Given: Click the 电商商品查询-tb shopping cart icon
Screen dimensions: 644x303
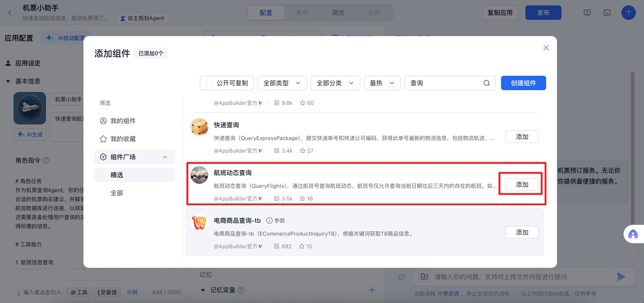Looking at the screenshot, I should point(199,223).
